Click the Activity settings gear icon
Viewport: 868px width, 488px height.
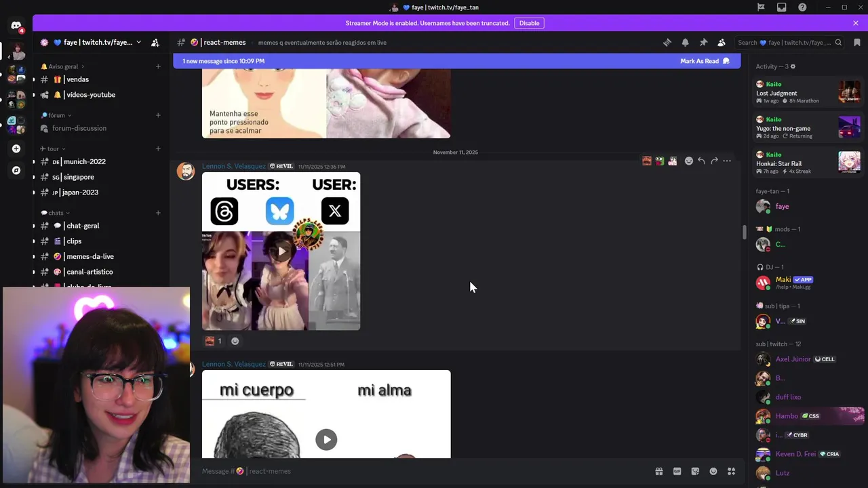coord(793,66)
